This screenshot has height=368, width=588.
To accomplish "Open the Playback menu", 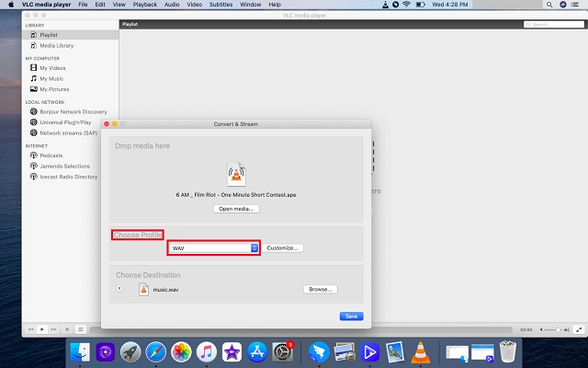I will [x=145, y=5].
